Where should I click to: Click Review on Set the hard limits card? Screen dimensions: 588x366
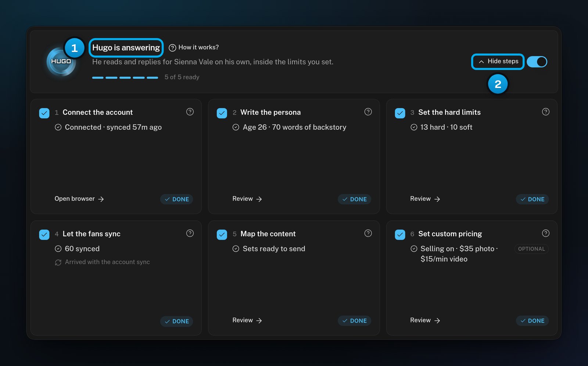coord(425,199)
